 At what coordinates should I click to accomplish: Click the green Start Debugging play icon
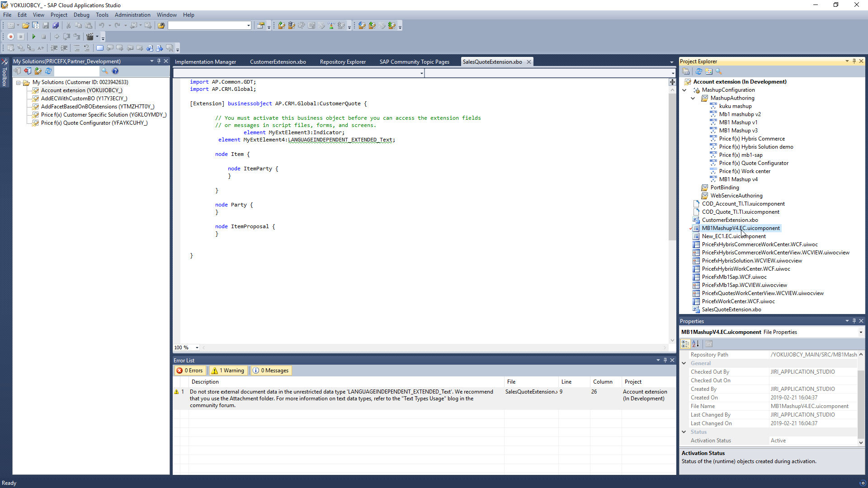(33, 37)
